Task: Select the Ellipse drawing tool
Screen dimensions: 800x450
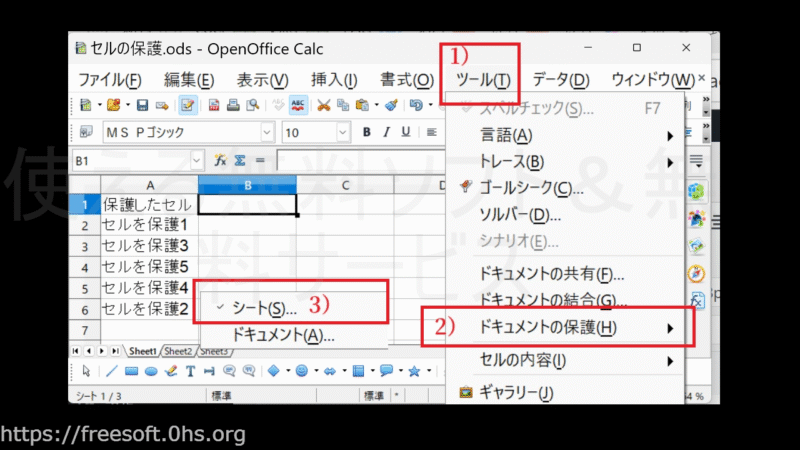Action: (x=149, y=371)
